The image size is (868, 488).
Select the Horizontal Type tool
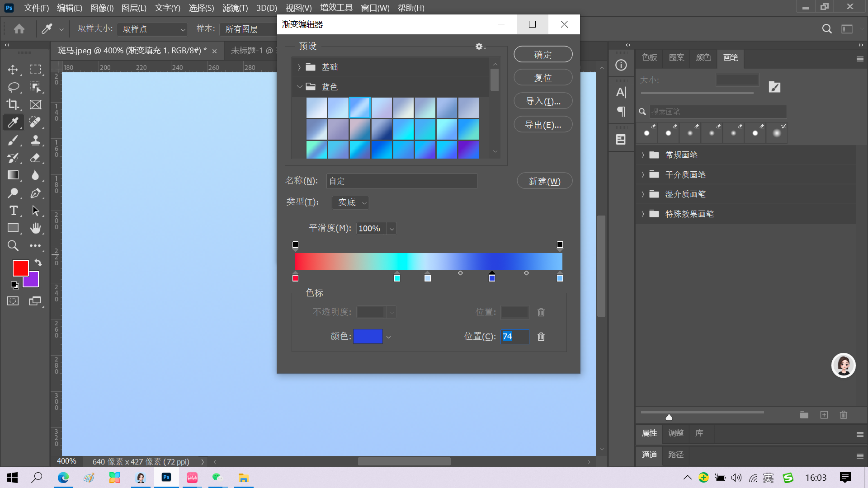[x=13, y=211]
